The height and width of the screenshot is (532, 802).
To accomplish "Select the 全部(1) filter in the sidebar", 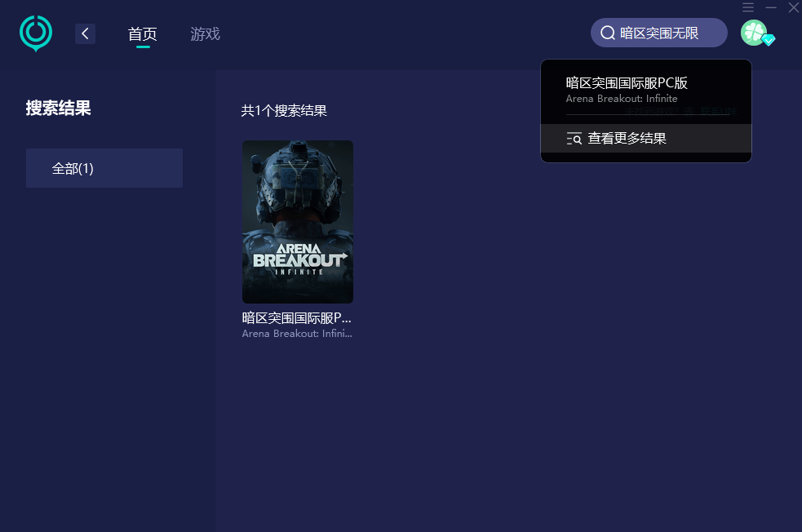I will pos(104,168).
